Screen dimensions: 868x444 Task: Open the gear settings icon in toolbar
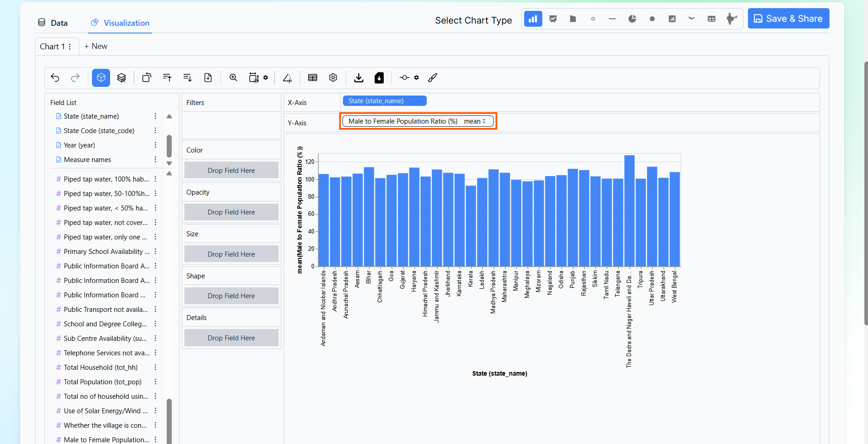point(333,78)
